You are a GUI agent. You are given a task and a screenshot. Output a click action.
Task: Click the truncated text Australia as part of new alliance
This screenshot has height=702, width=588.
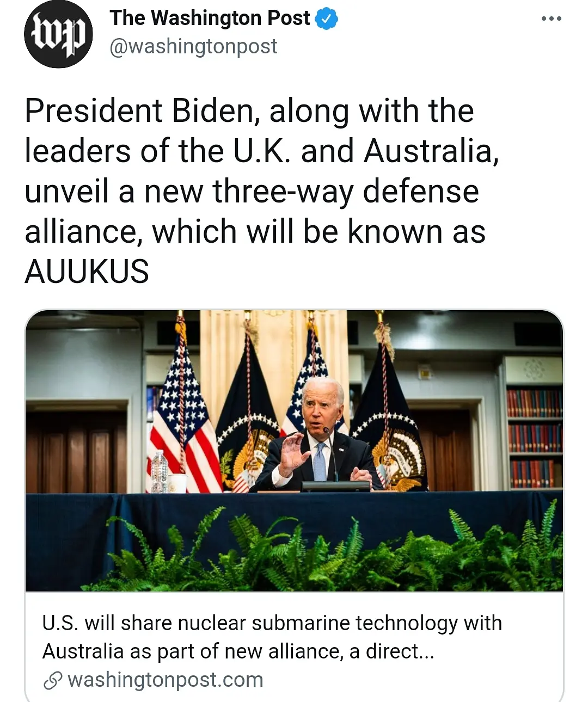tap(238, 651)
